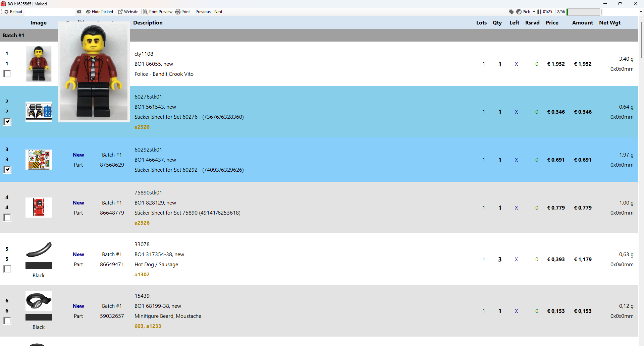This screenshot has height=346, width=644.
Task: Click the Black color swatch for Minifigure Beard
Action: click(39, 317)
